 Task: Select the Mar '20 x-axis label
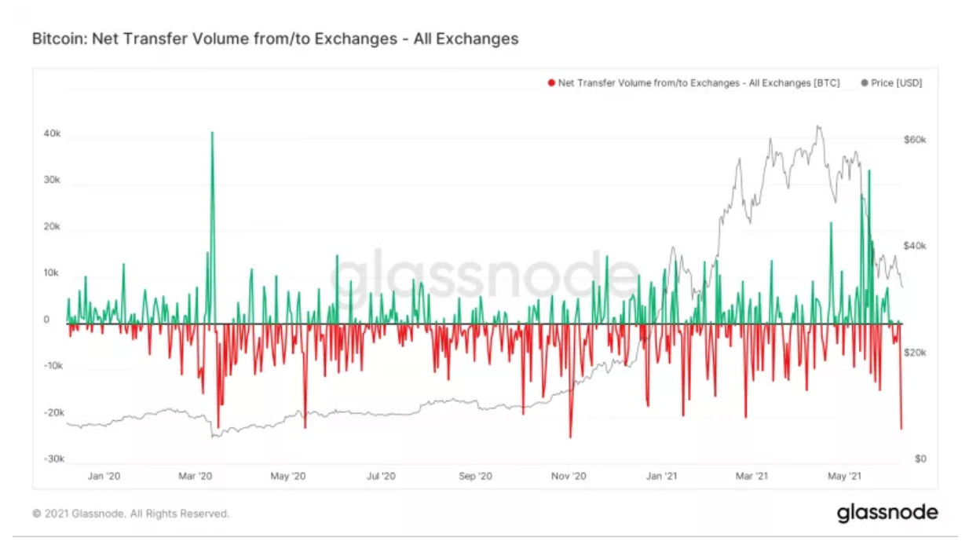196,476
